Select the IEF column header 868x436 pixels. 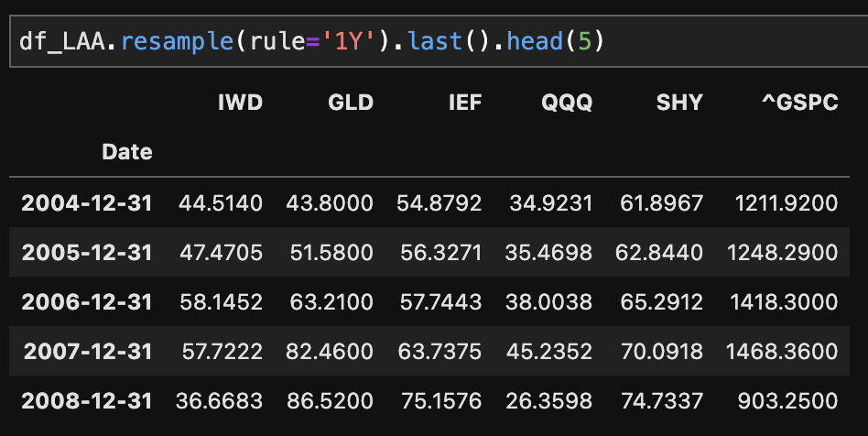point(465,103)
